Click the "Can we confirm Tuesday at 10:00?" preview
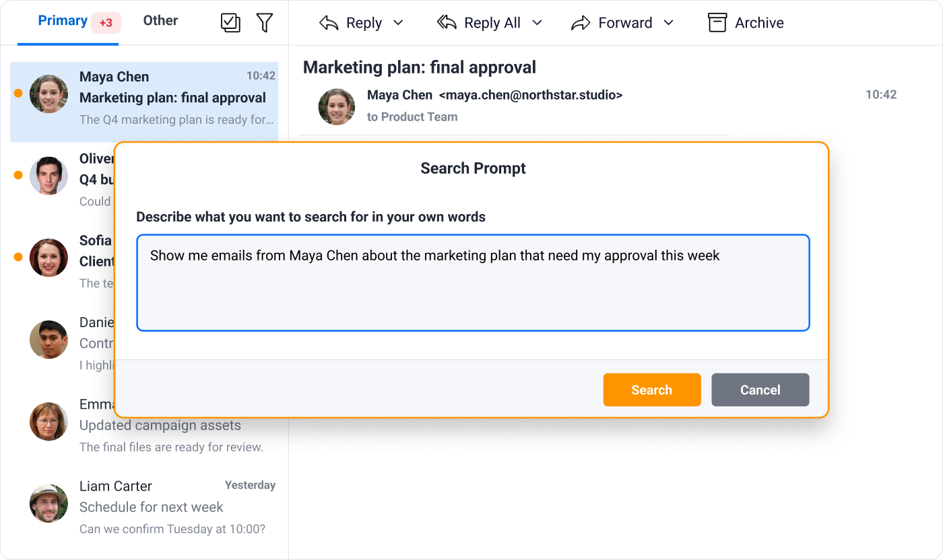 (172, 529)
